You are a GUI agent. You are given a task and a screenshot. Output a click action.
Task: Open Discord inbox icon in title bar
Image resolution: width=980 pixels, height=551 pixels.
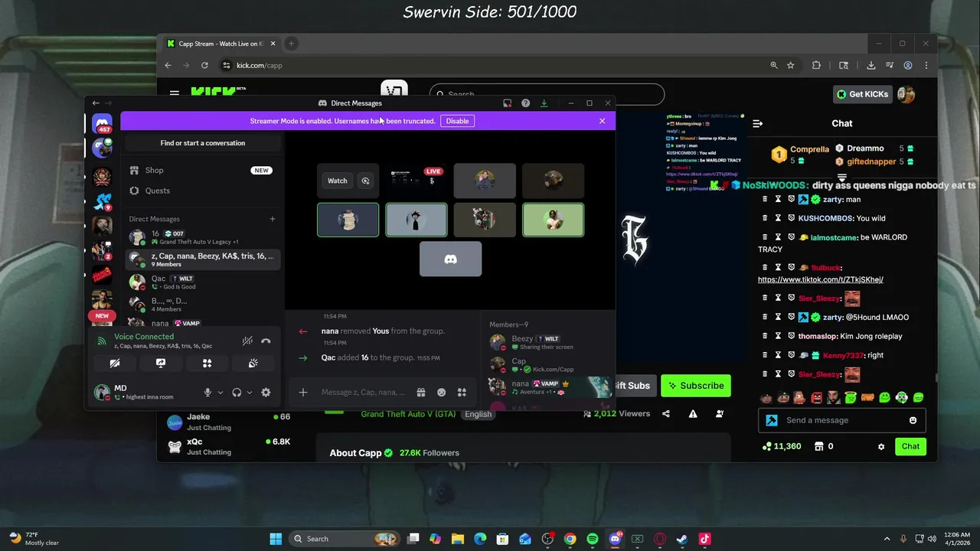(507, 103)
